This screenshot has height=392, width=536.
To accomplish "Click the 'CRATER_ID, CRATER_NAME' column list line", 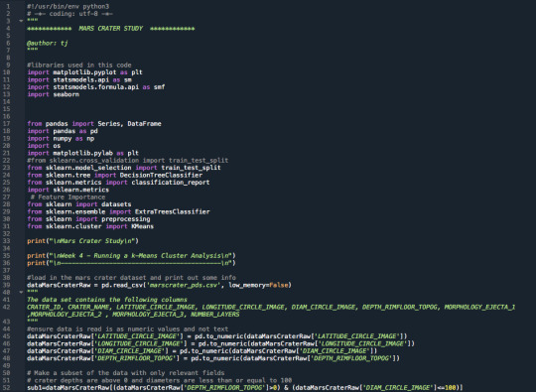I will pyautogui.click(x=271, y=307).
